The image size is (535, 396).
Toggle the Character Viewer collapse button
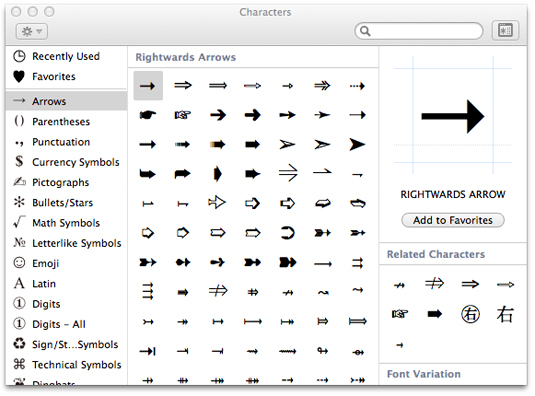(505, 31)
